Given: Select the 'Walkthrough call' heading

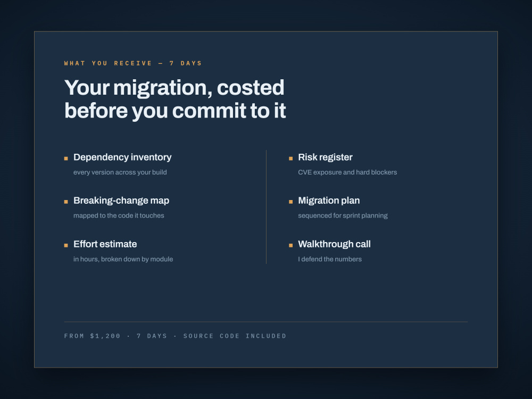Looking at the screenshot, I should pyautogui.click(x=334, y=244).
